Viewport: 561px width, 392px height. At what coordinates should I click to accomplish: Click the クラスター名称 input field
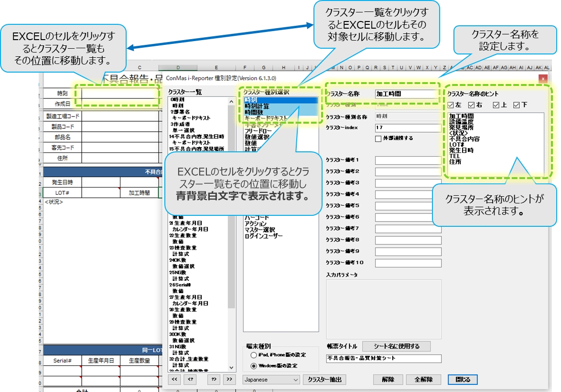407,94
